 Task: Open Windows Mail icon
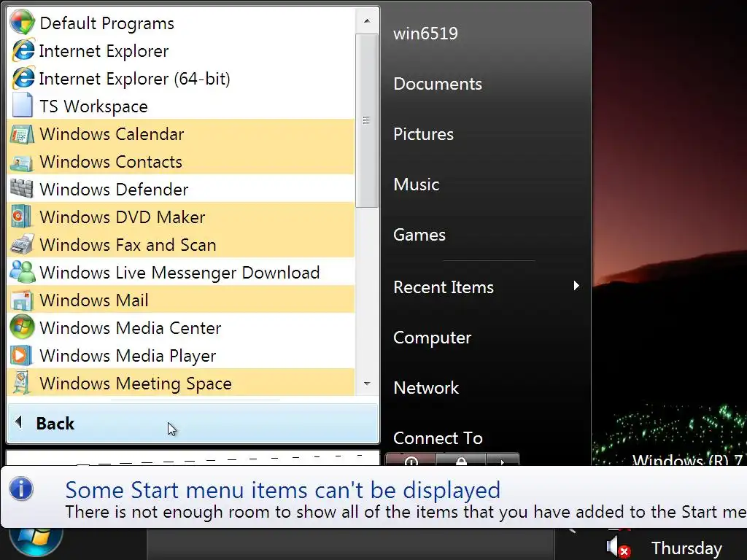22,300
